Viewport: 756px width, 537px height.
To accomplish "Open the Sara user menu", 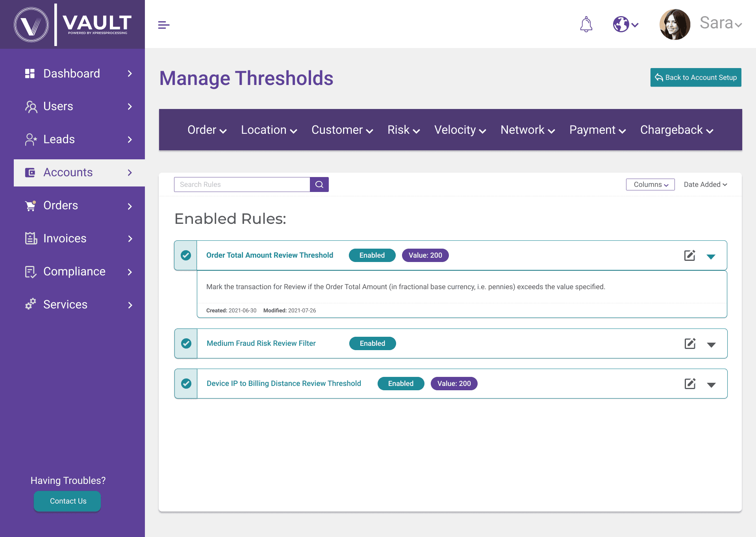I will (721, 23).
